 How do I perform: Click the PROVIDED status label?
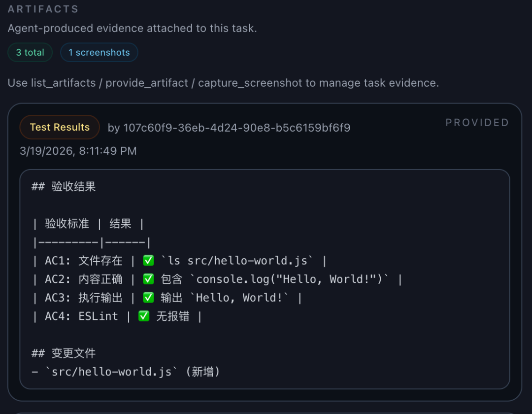click(x=477, y=123)
